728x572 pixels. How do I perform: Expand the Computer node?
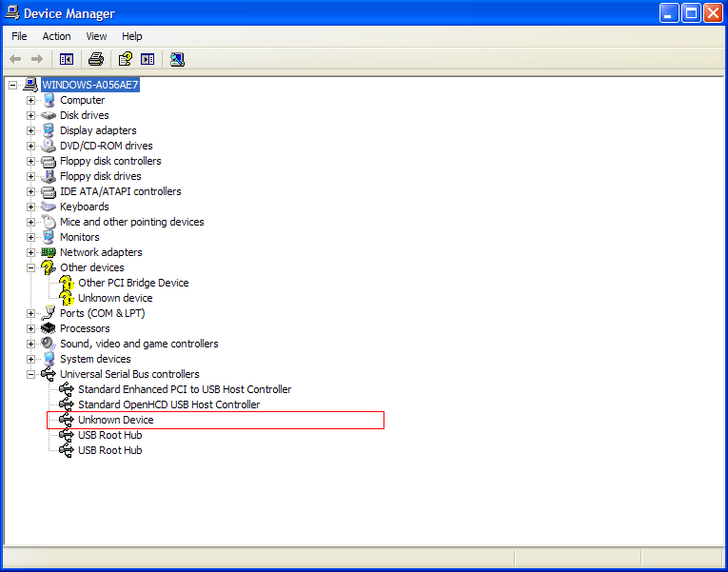tap(30, 100)
